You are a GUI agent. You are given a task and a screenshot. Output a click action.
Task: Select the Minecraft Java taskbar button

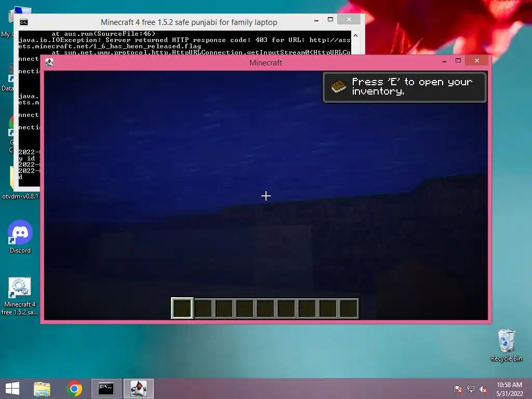[x=138, y=389]
